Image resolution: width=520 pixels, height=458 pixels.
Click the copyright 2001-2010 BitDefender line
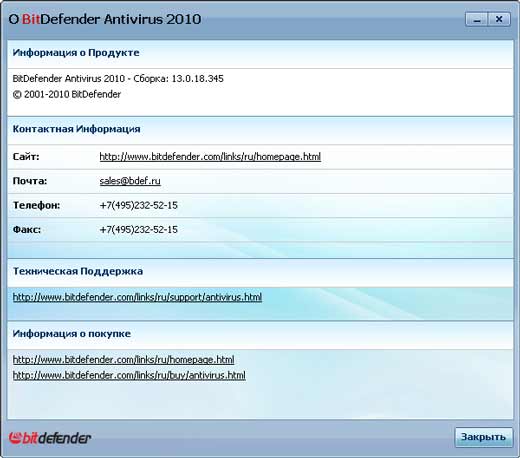67,94
